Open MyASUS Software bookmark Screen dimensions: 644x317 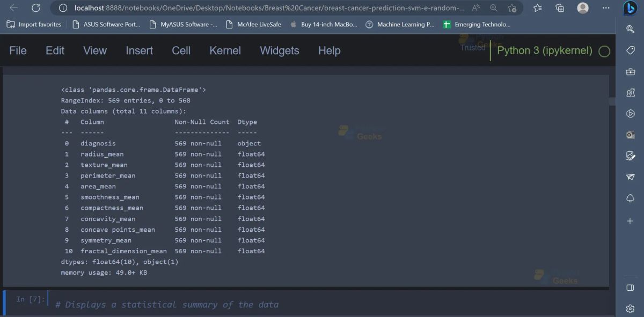point(183,25)
